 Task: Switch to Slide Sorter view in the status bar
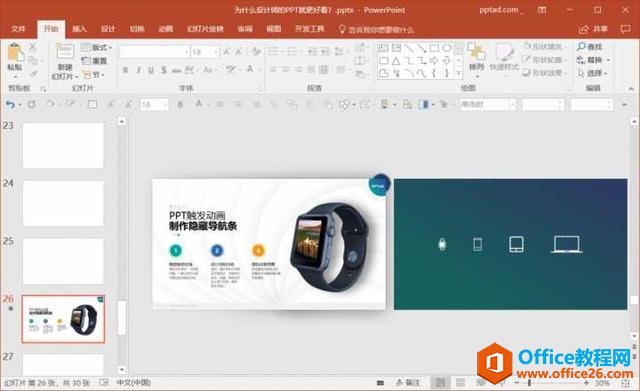pos(460,383)
